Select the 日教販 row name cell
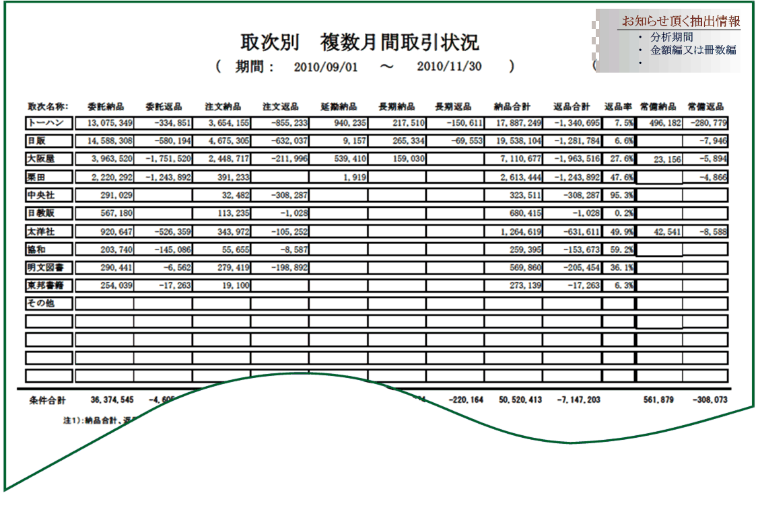This screenshot has width=758, height=532. [49, 213]
